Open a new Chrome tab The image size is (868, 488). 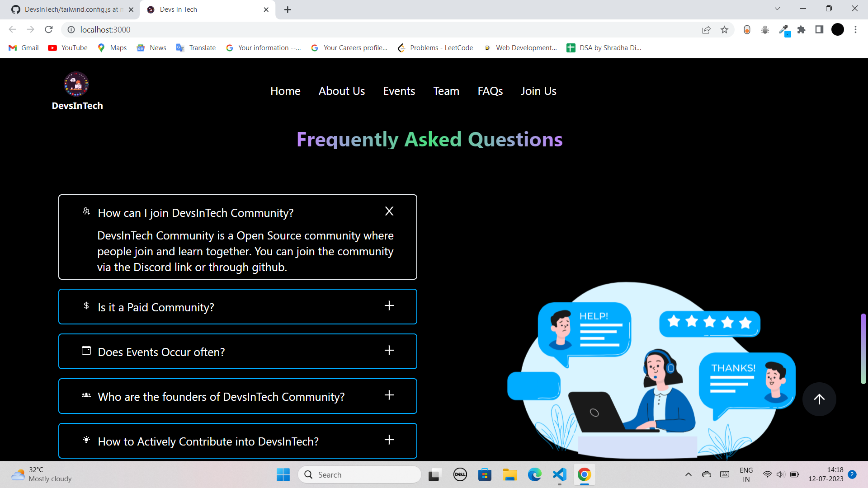tap(288, 9)
